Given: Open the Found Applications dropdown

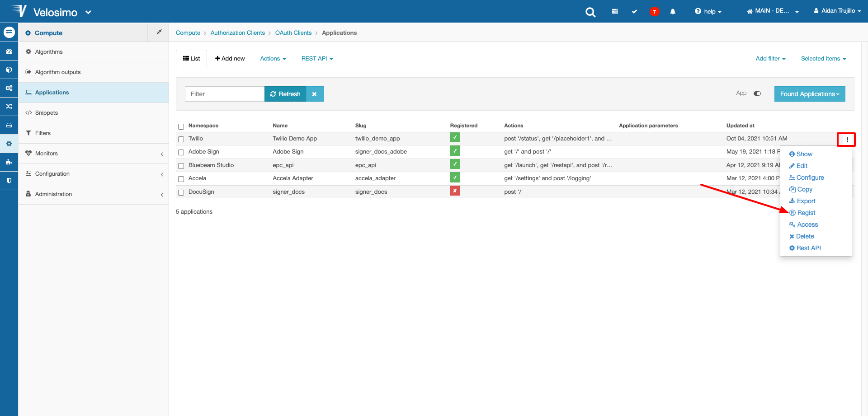Looking at the screenshot, I should click(x=810, y=94).
